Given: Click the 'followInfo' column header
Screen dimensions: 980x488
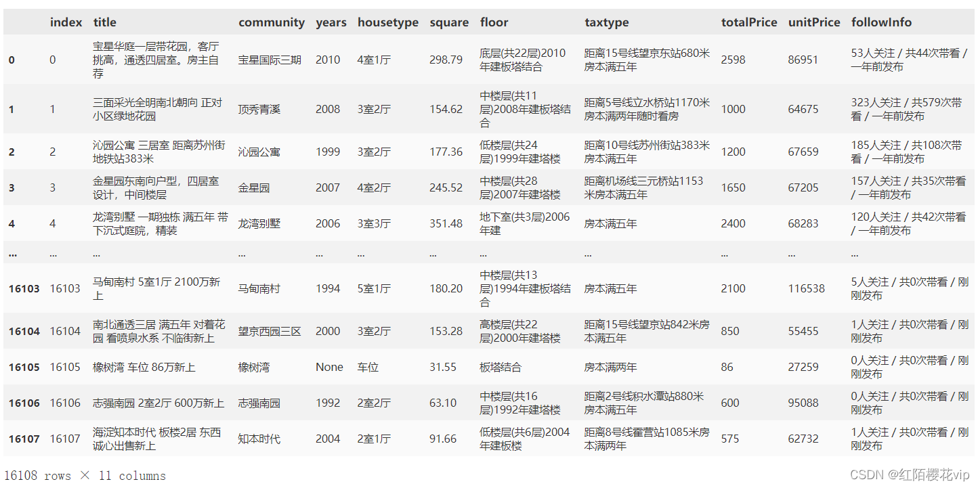Looking at the screenshot, I should click(x=881, y=22).
